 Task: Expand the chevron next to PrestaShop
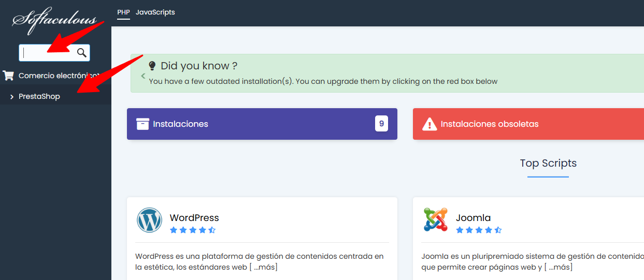click(12, 97)
